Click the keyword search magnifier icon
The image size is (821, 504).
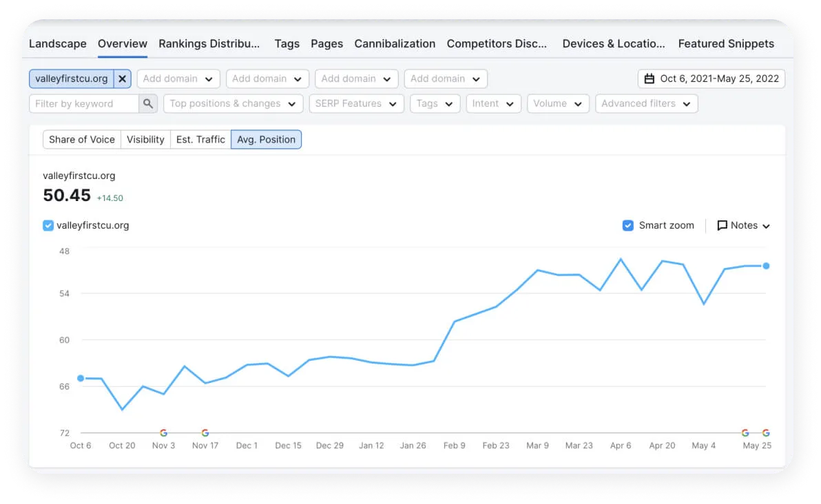point(148,104)
